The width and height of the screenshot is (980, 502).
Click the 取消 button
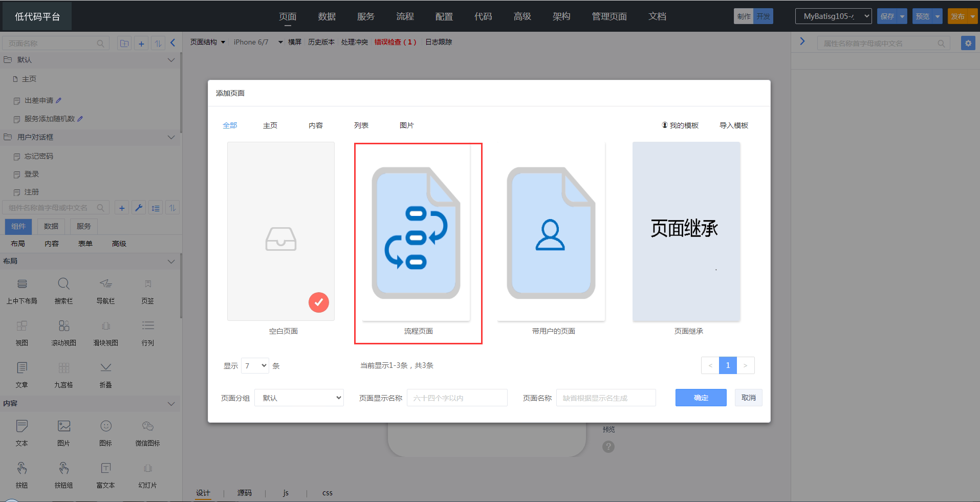tap(748, 398)
